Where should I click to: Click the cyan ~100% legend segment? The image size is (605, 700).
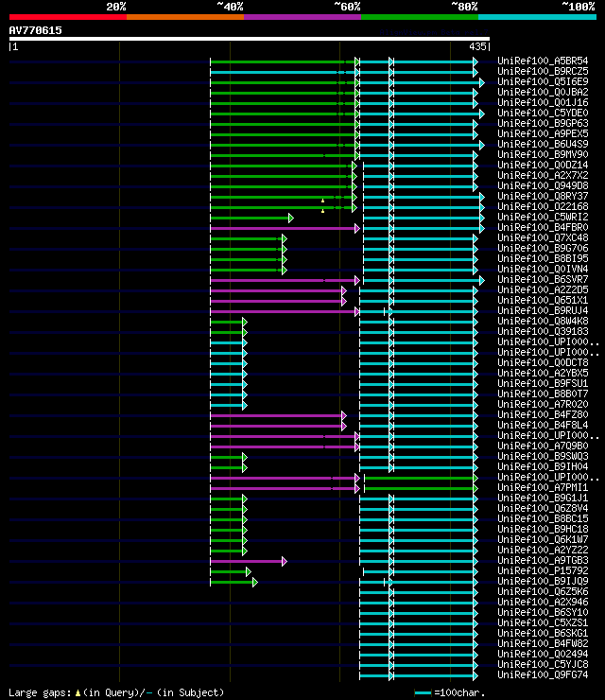click(x=537, y=17)
